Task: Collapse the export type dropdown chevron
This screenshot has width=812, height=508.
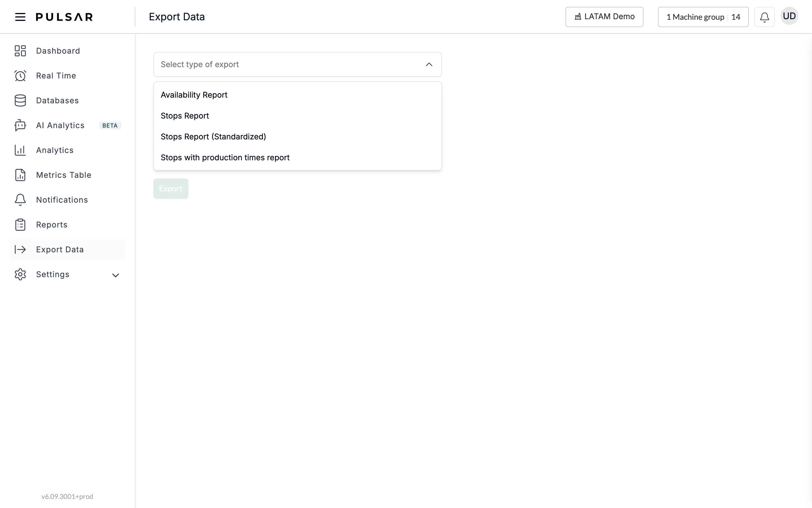Action: pyautogui.click(x=429, y=64)
